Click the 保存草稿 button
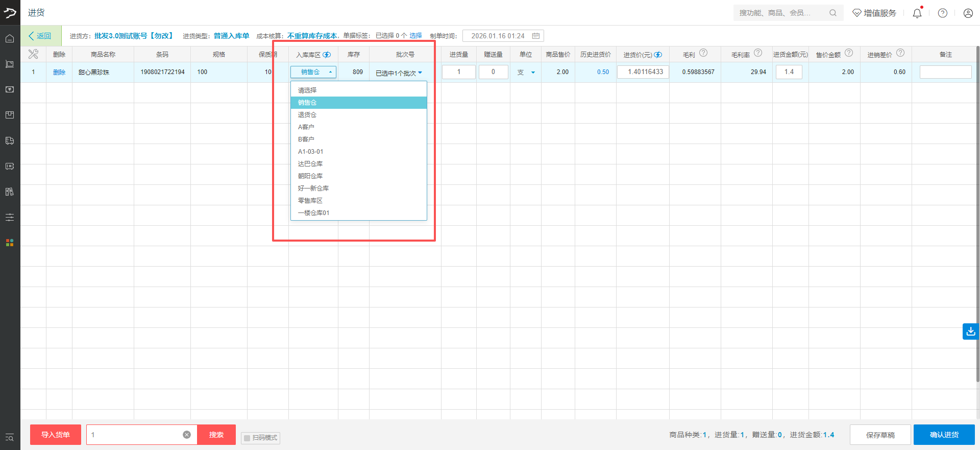 pyautogui.click(x=880, y=435)
